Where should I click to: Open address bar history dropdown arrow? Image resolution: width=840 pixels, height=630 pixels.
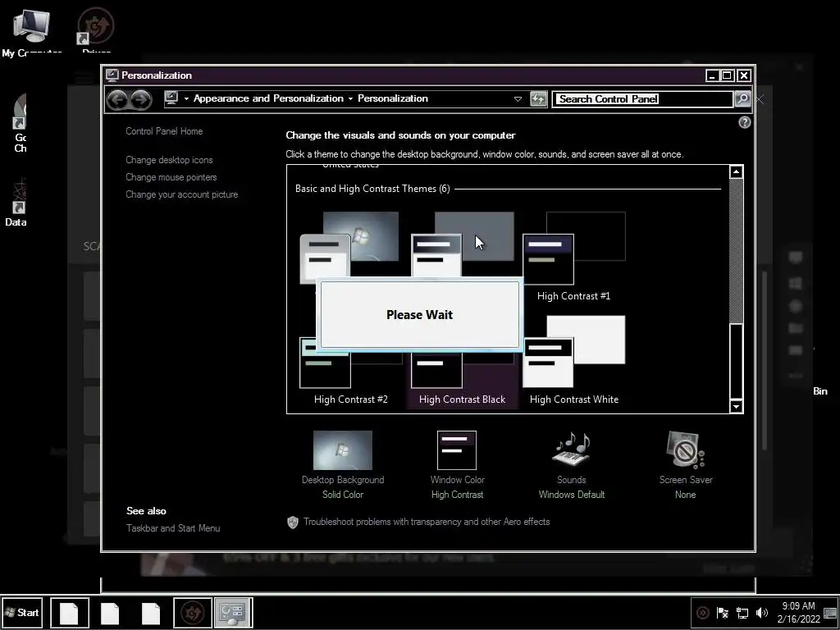pos(518,99)
